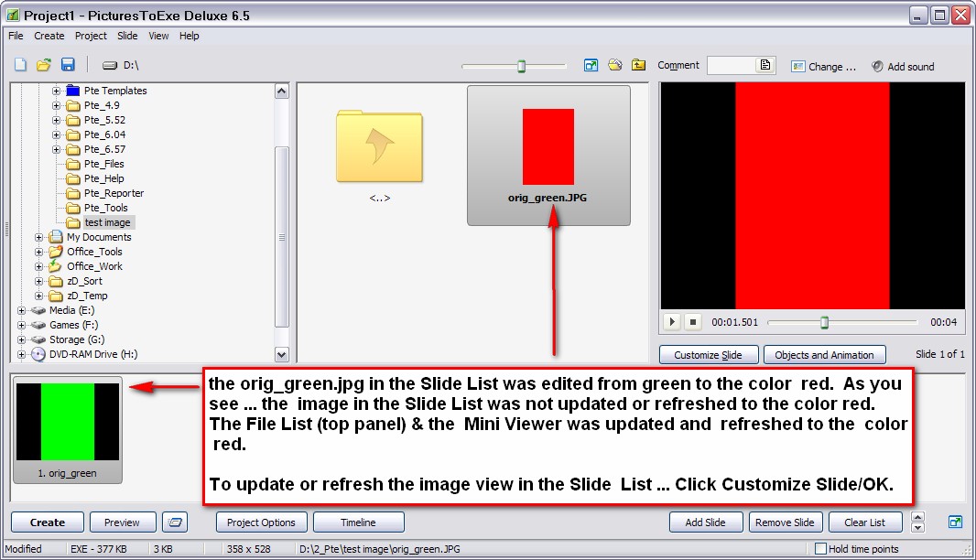This screenshot has width=976, height=560.
Task: Select the Pte_Reporter folder in tree
Action: point(114,193)
